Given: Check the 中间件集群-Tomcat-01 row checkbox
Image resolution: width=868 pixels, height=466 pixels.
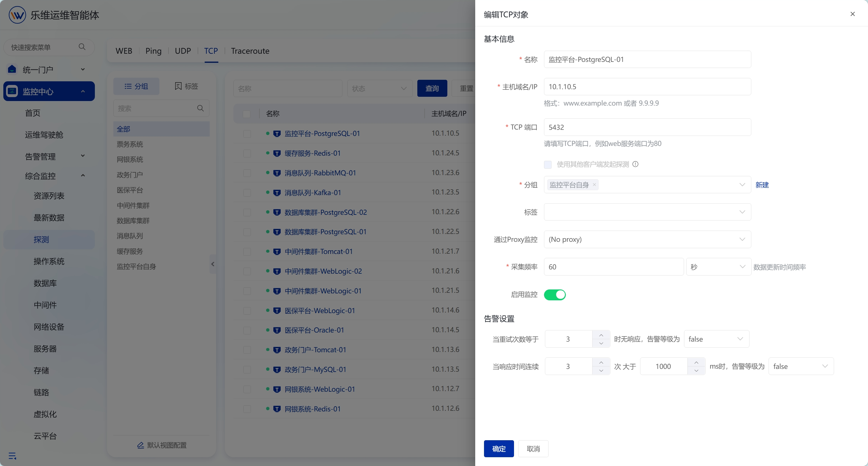Looking at the screenshot, I should point(247,252).
